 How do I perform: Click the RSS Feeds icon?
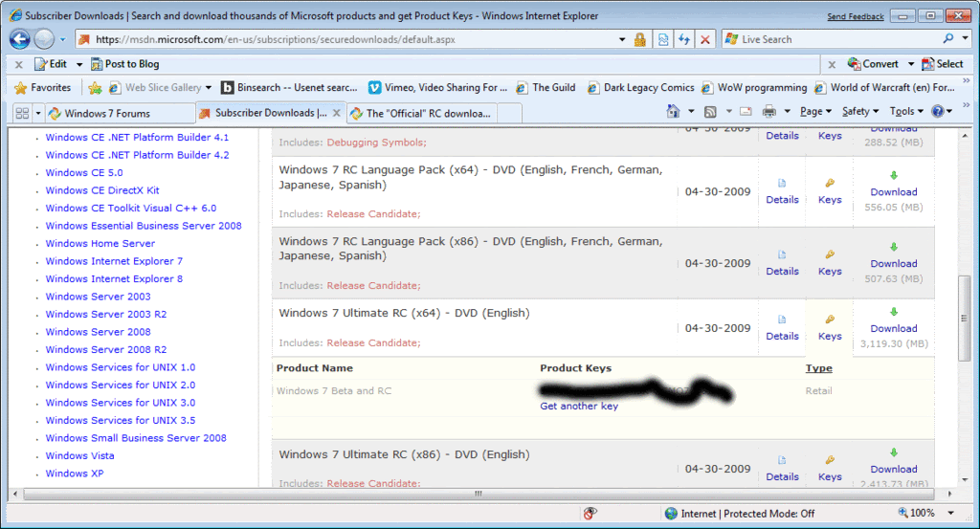710,112
